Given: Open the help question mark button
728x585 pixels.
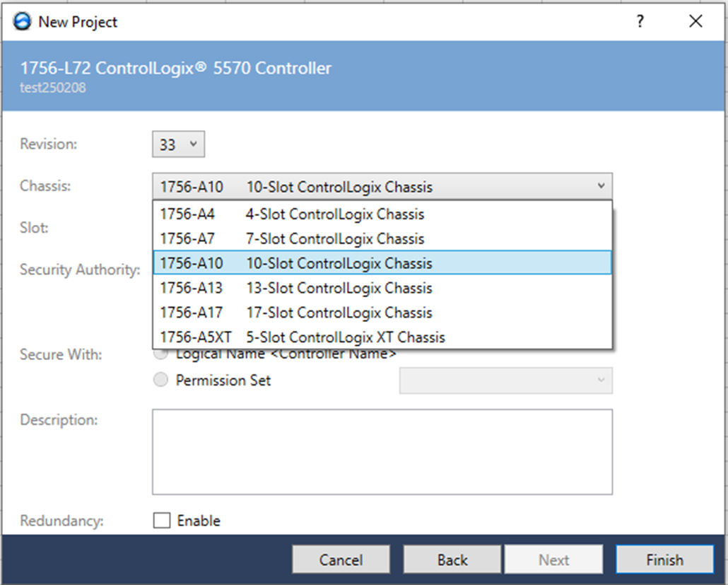Looking at the screenshot, I should [640, 21].
